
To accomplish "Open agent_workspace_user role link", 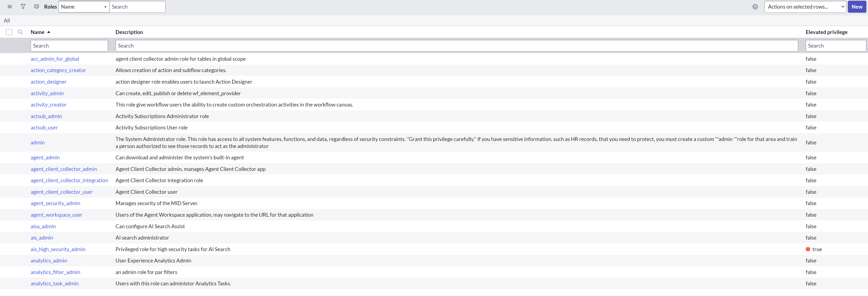I will coord(56,215).
